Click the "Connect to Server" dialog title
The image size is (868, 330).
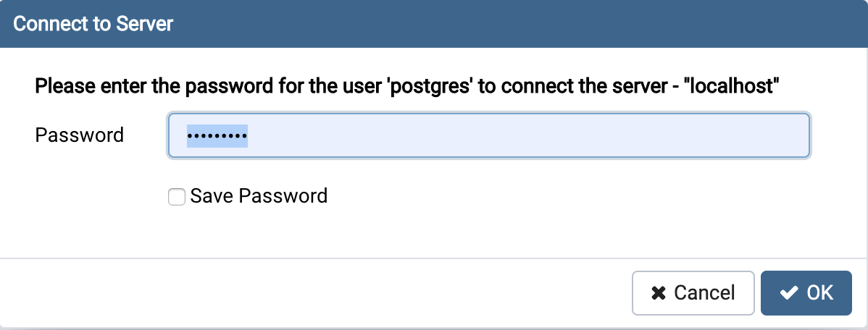(x=93, y=24)
